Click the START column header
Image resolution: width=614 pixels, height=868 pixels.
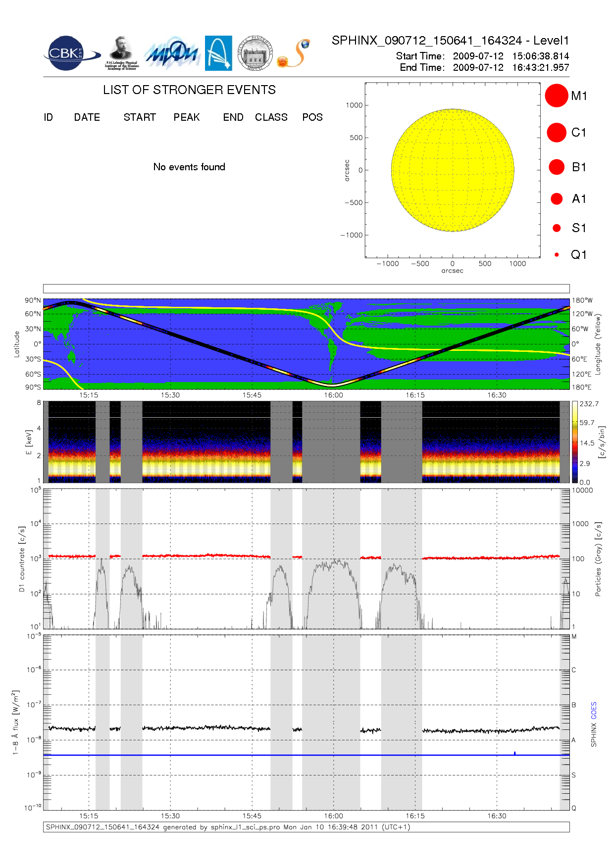click(x=140, y=117)
